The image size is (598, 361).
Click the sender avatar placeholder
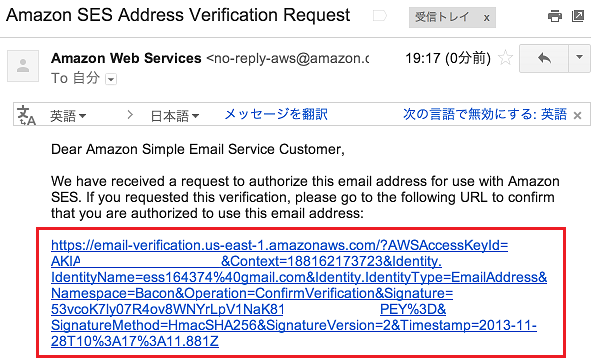pos(23,66)
